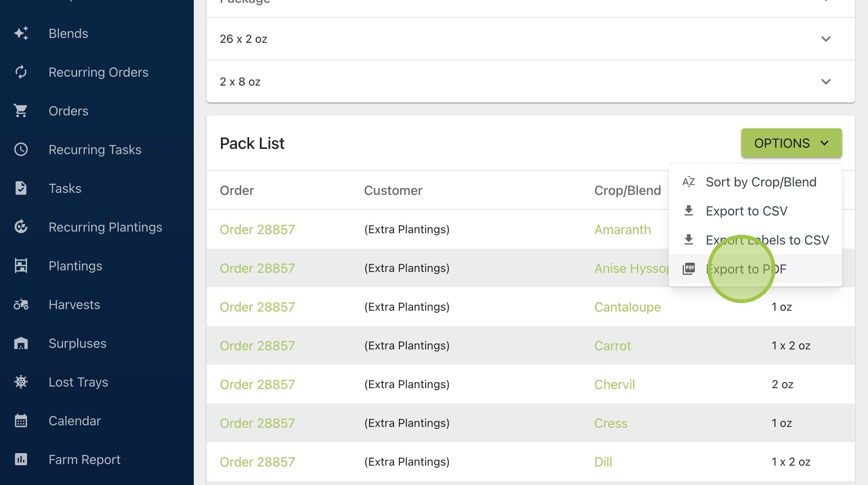Click the Lost Trays bug icon
The width and height of the screenshot is (868, 485).
pos(21,382)
